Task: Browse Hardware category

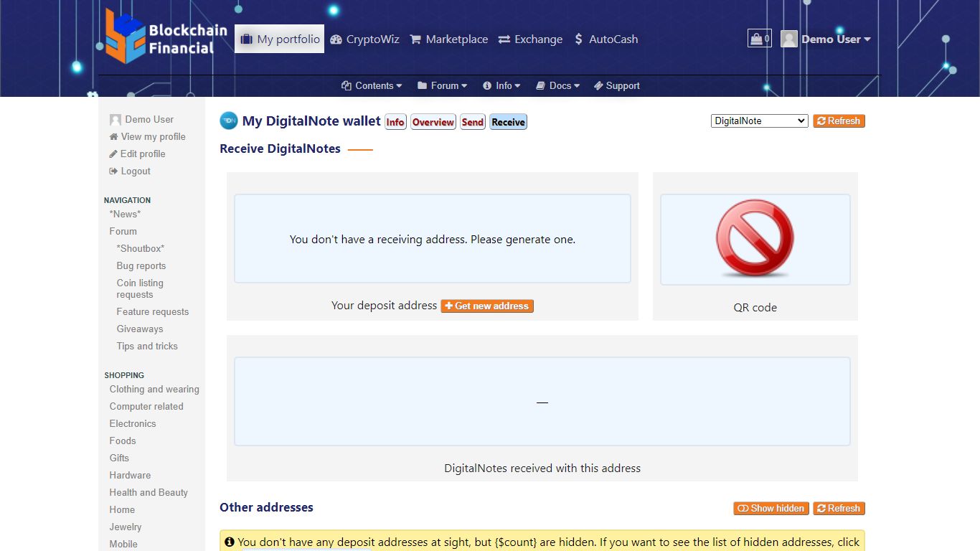Action: [x=130, y=475]
